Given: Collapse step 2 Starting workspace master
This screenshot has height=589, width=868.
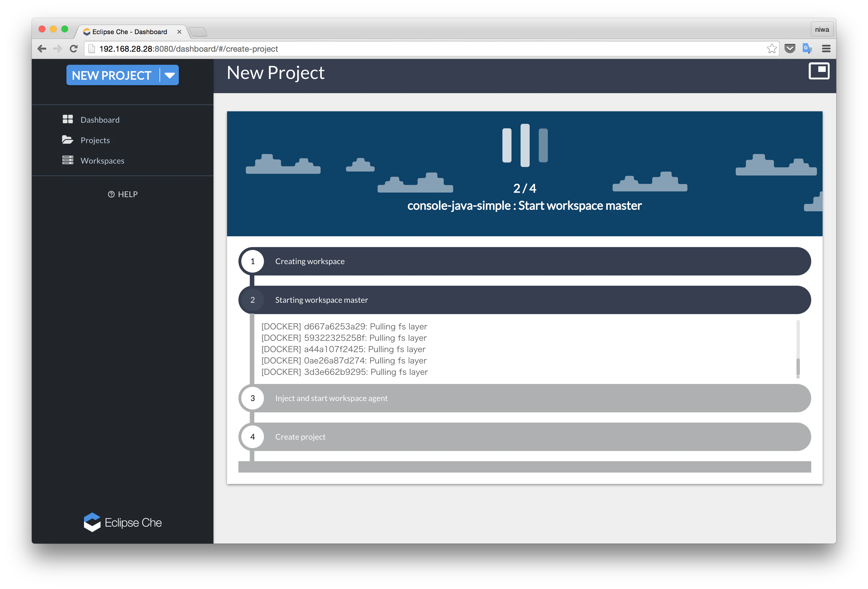Looking at the screenshot, I should point(525,300).
